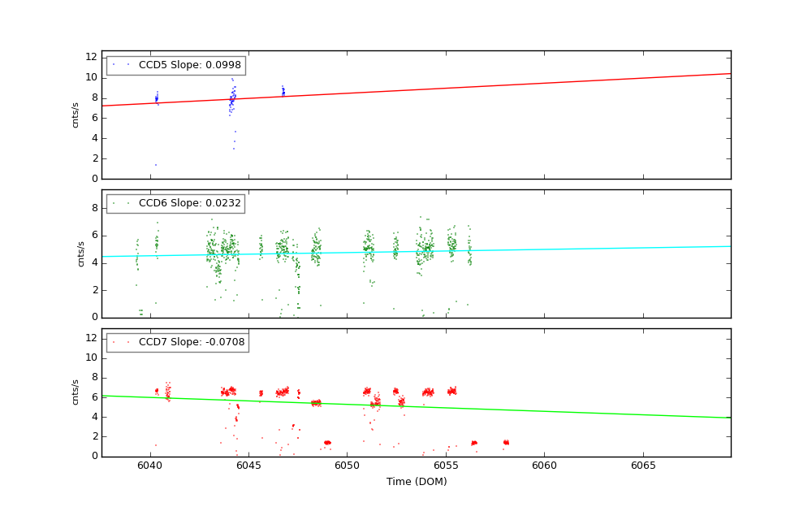Click the rightmost red data cluster in CCD7 panel
Image resolution: width=812 pixels, height=507 pixels.
506,442
